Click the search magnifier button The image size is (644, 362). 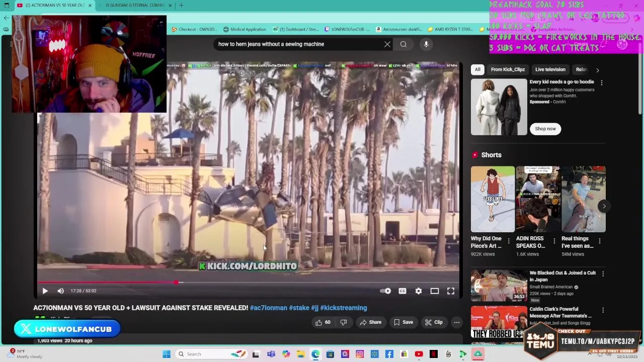[404, 44]
